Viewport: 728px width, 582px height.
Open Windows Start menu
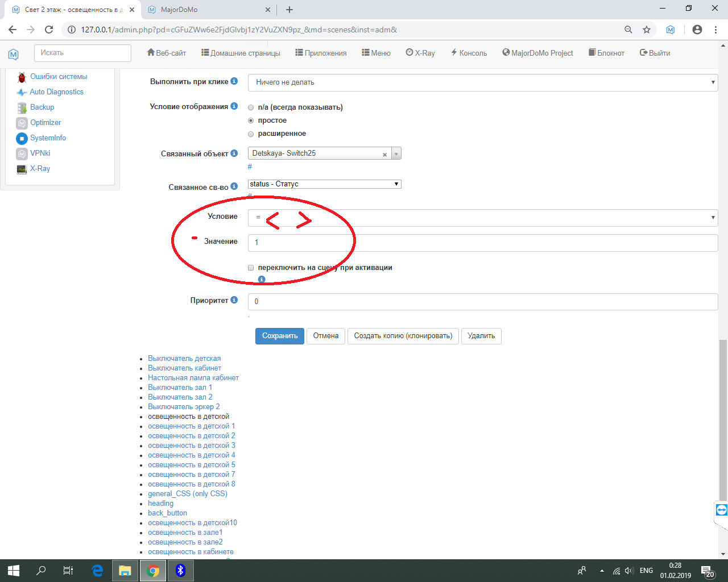(x=14, y=571)
